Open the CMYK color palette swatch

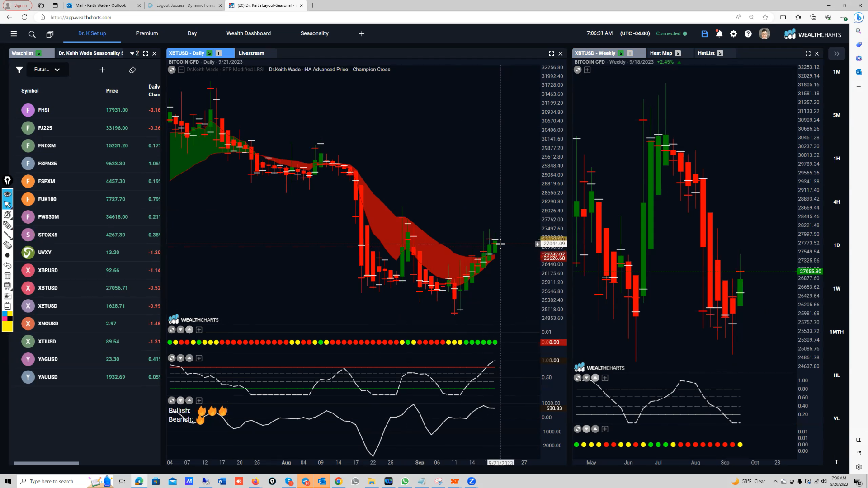tap(7, 316)
